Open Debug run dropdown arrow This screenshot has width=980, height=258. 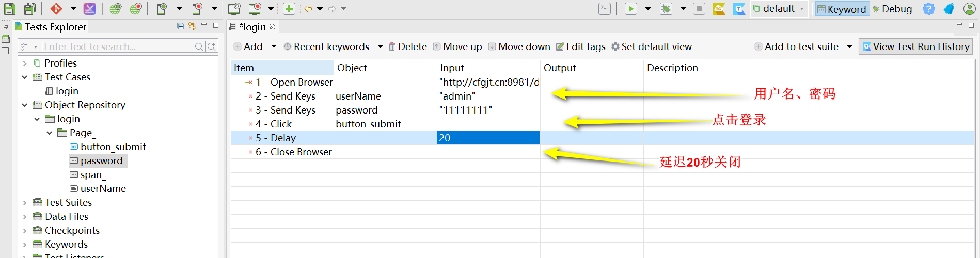click(x=683, y=9)
